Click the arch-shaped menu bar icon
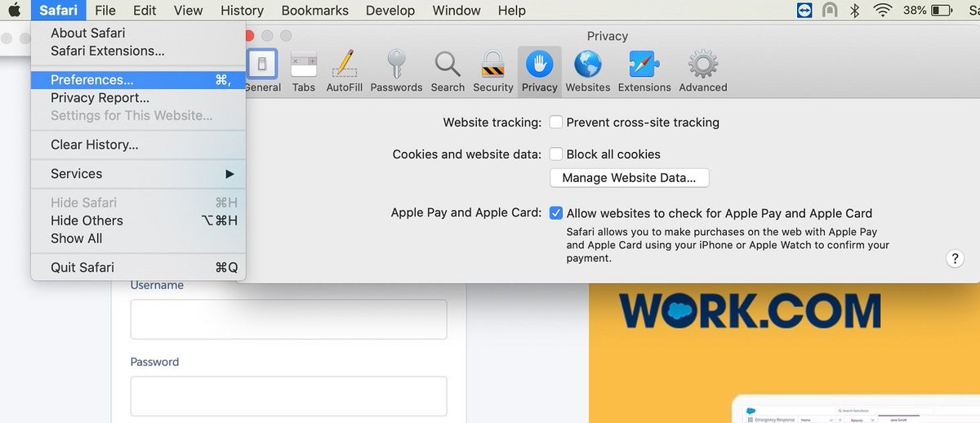Screen dimensions: 980x423 coord(830,10)
